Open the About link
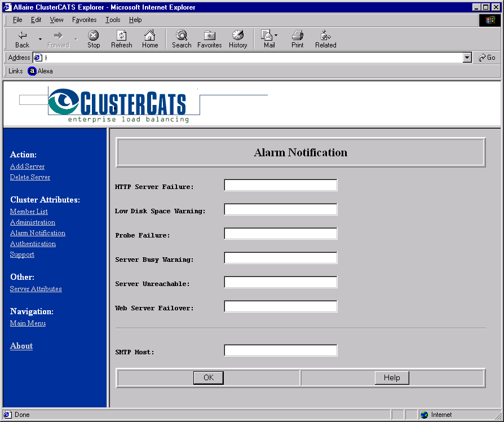Image resolution: width=504 pixels, height=422 pixels. tap(21, 346)
